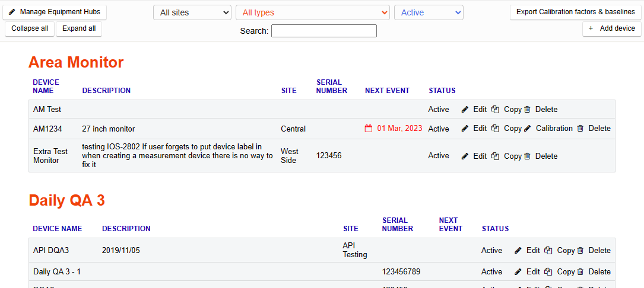The height and width of the screenshot is (288, 644).
Task: Open the All sites dropdown
Action: tap(192, 12)
